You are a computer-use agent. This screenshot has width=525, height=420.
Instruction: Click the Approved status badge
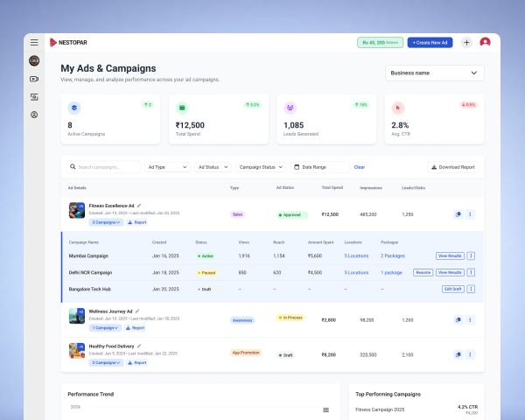(x=292, y=215)
